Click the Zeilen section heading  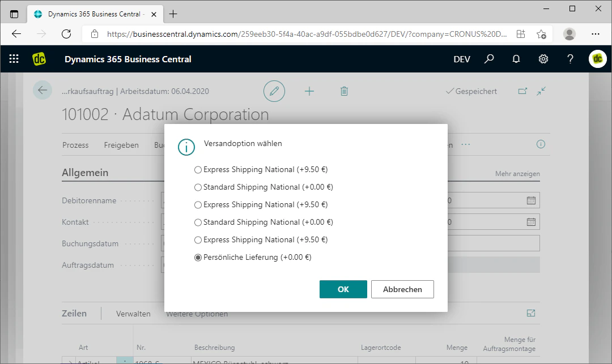coord(74,314)
